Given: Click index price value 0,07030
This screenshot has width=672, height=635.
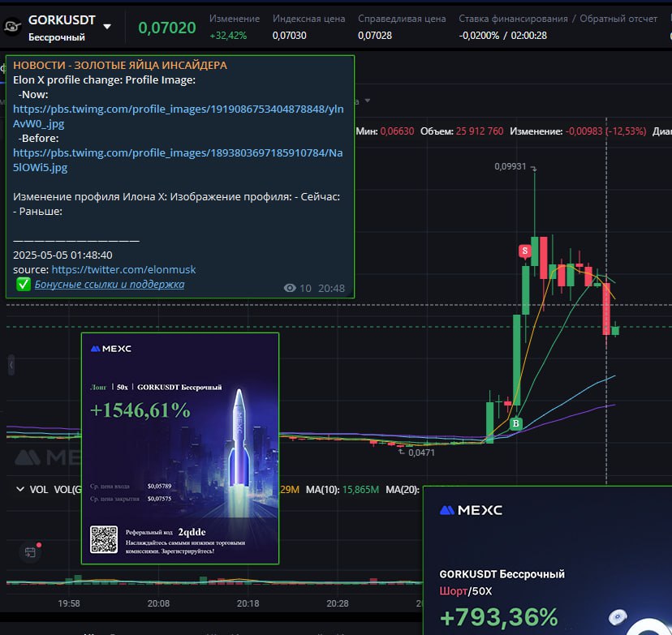Looking at the screenshot, I should 289,36.
